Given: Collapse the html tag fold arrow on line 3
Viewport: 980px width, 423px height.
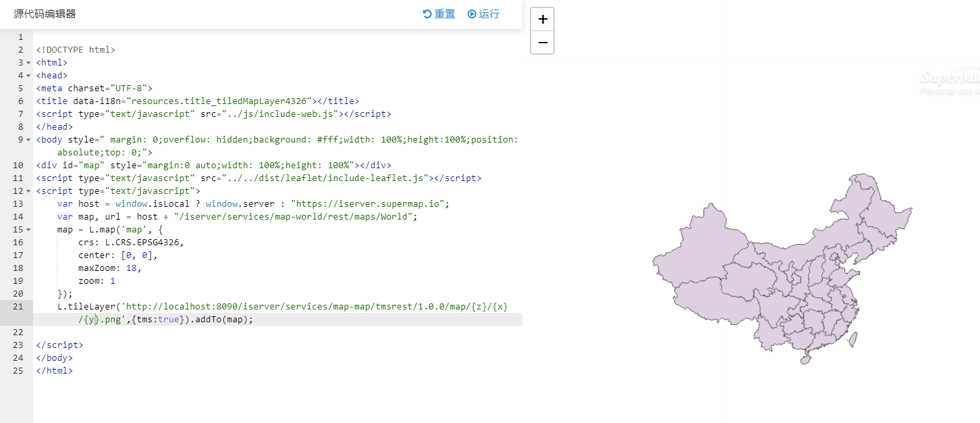Looking at the screenshot, I should [x=28, y=63].
